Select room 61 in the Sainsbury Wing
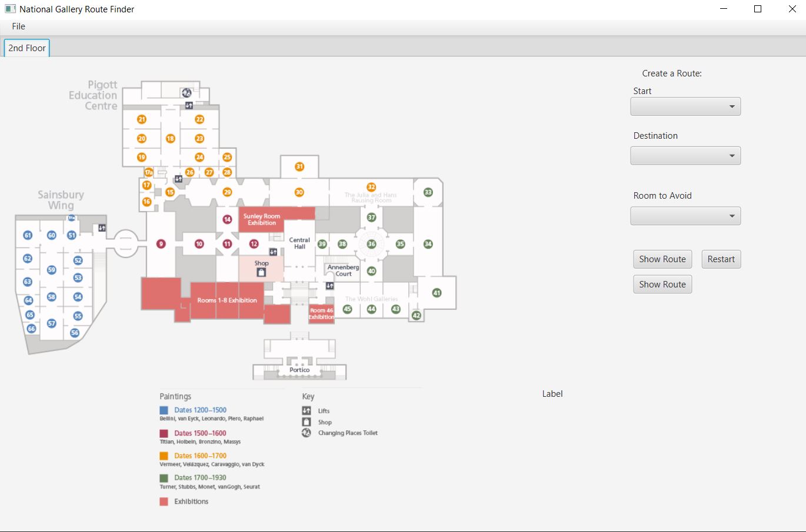The width and height of the screenshot is (806, 532). click(x=28, y=234)
